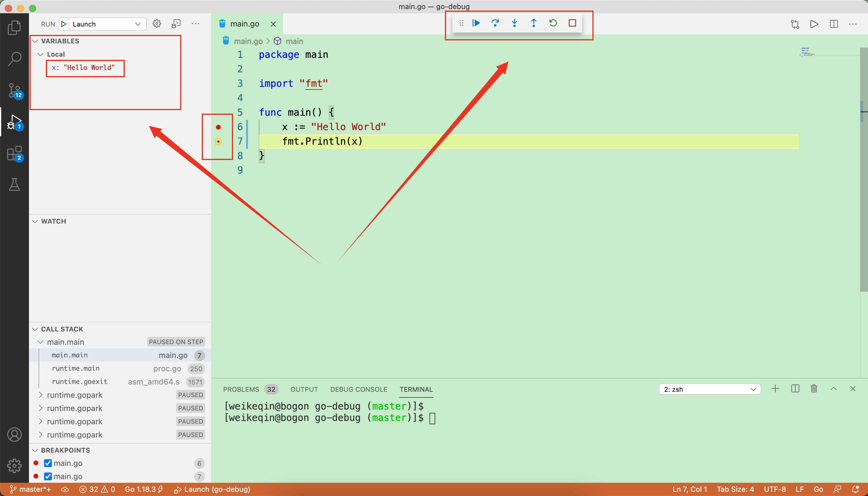The height and width of the screenshot is (496, 868).
Task: Expand the first runtime.gopark thread
Action: [41, 395]
